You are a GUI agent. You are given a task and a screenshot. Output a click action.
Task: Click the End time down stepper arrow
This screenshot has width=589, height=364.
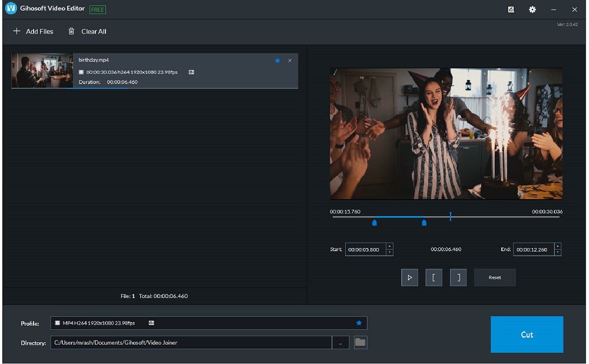coord(557,252)
